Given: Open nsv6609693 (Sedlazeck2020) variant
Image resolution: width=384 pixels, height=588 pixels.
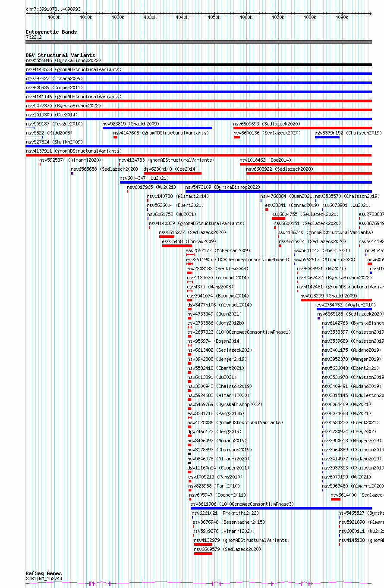Looking at the screenshot, I should (x=267, y=124).
